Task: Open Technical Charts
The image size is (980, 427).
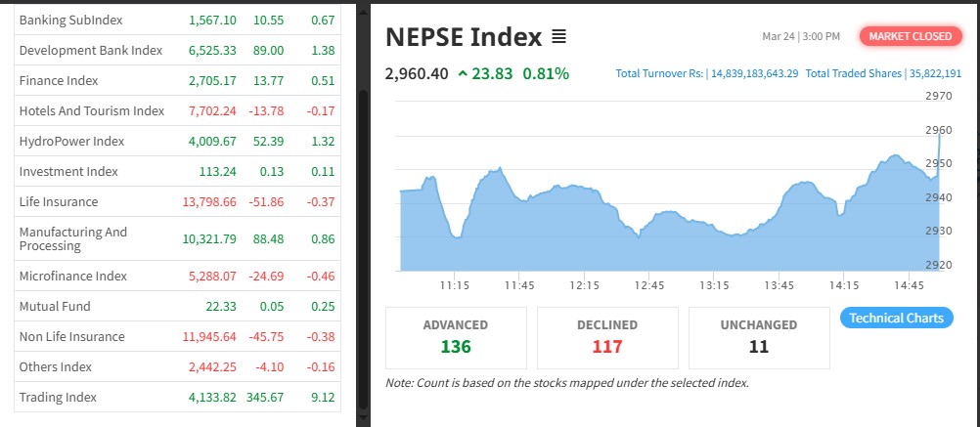Action: pyautogui.click(x=896, y=318)
